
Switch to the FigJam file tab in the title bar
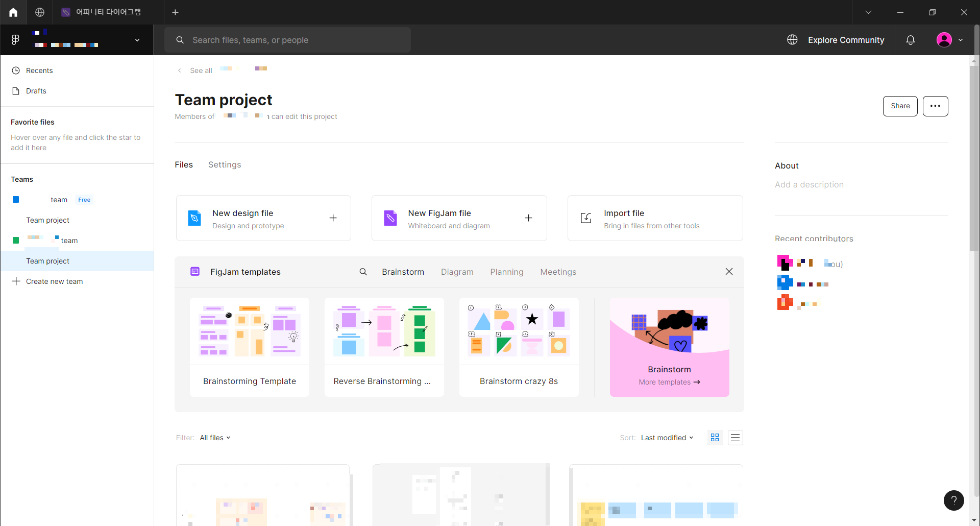pos(108,12)
